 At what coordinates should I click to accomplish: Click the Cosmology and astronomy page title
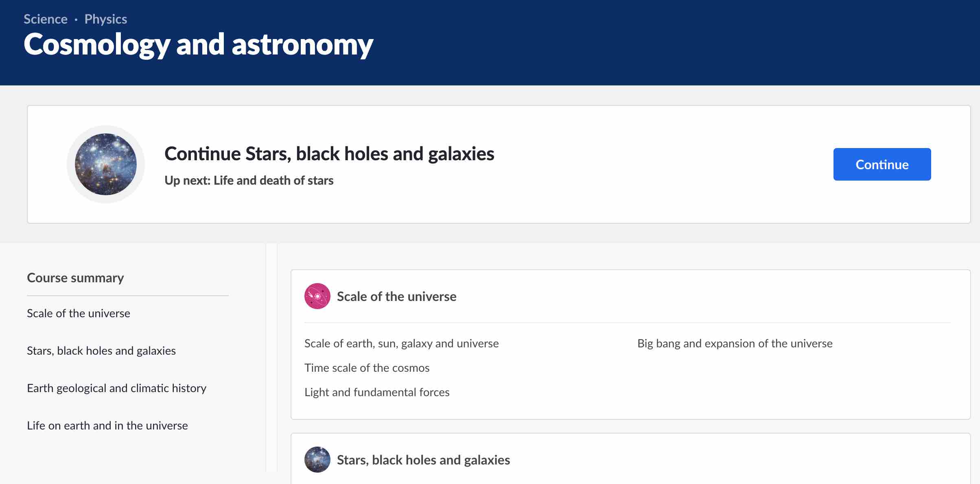[198, 44]
